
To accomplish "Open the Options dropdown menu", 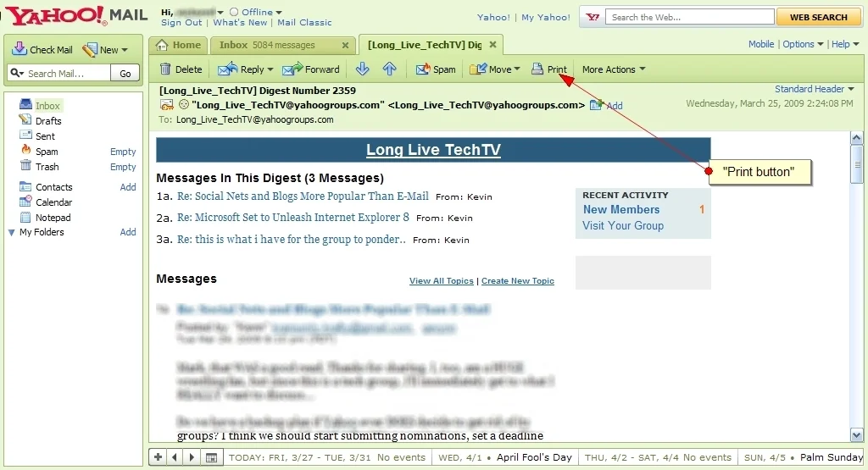I will pyautogui.click(x=803, y=44).
